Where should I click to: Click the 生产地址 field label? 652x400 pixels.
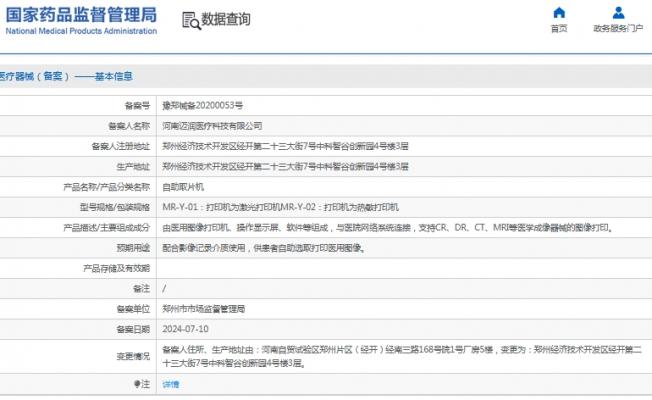coord(133,167)
